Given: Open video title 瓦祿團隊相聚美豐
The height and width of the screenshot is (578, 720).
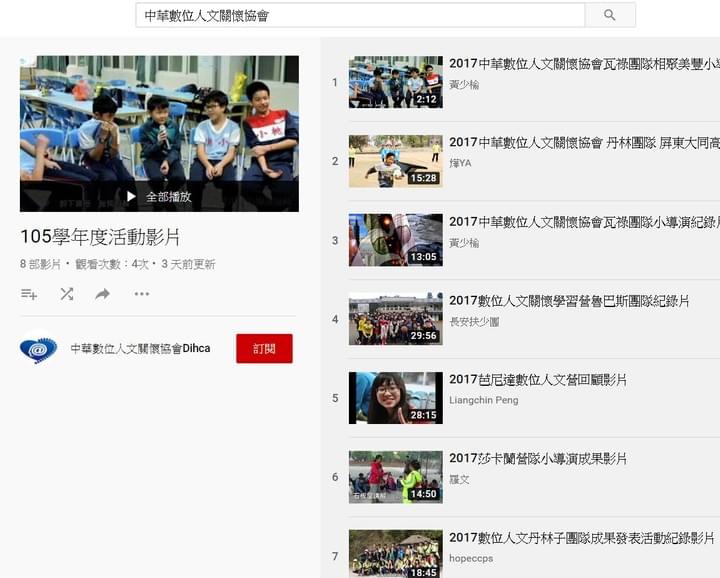Looking at the screenshot, I should [585, 64].
